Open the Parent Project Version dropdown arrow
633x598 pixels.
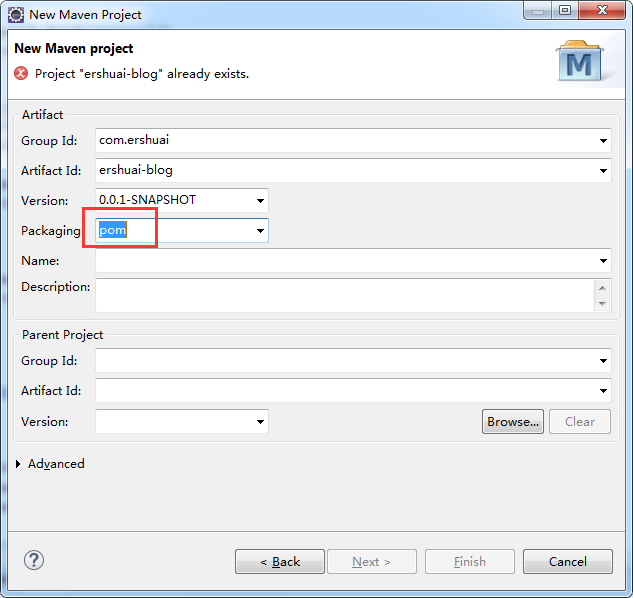260,422
